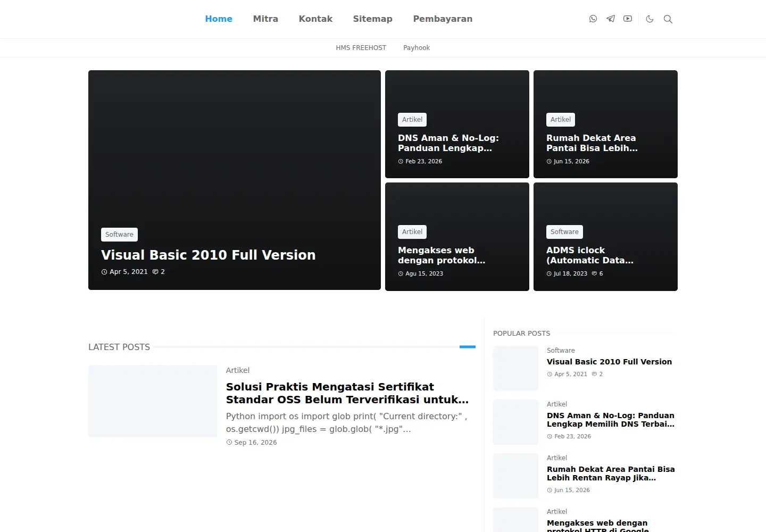Click Software tag on Visual Basic featured card
The height and width of the screenshot is (532, 766).
click(x=119, y=235)
